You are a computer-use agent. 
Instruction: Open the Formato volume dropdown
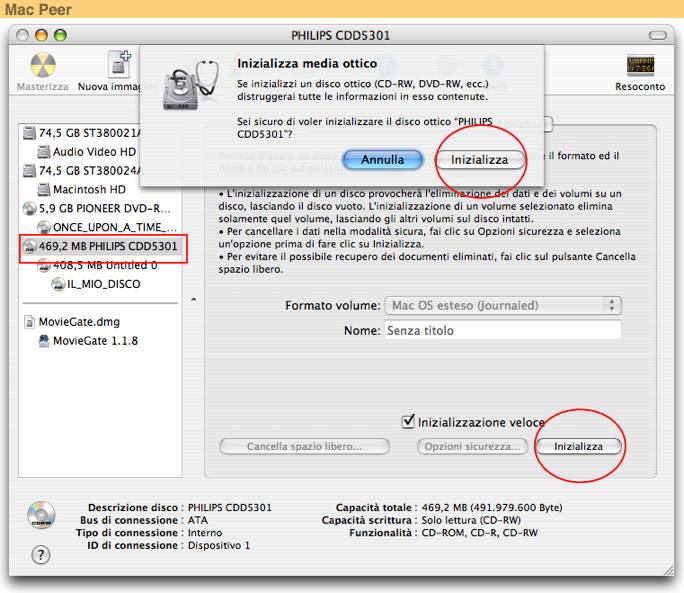(x=503, y=305)
